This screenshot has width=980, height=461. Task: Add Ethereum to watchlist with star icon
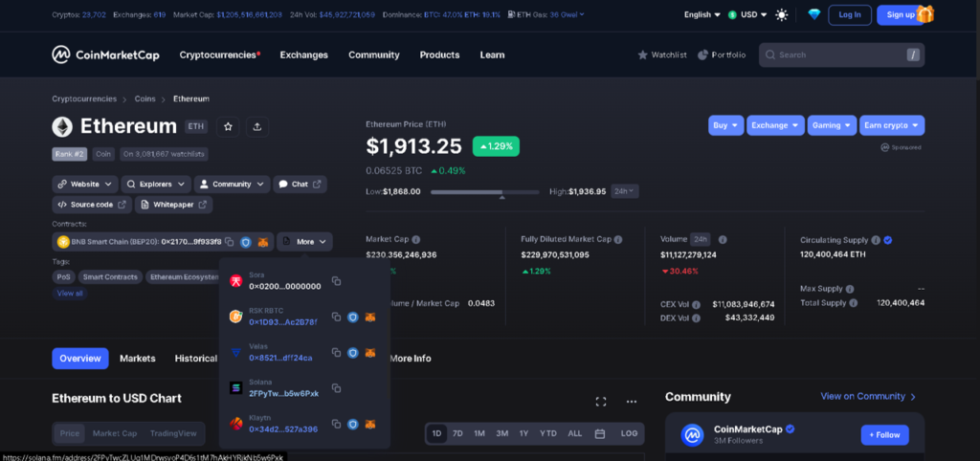(x=228, y=127)
